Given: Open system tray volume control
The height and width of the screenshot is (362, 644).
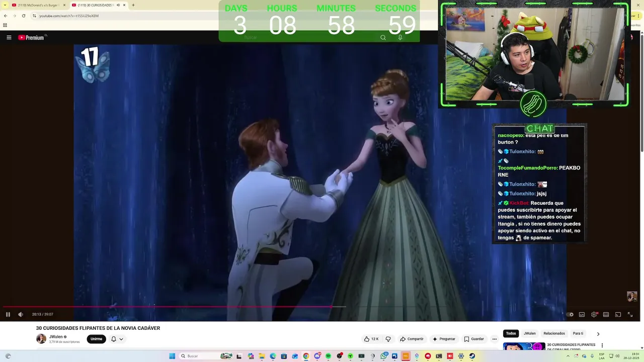Looking at the screenshot, I should pyautogui.click(x=617, y=356).
